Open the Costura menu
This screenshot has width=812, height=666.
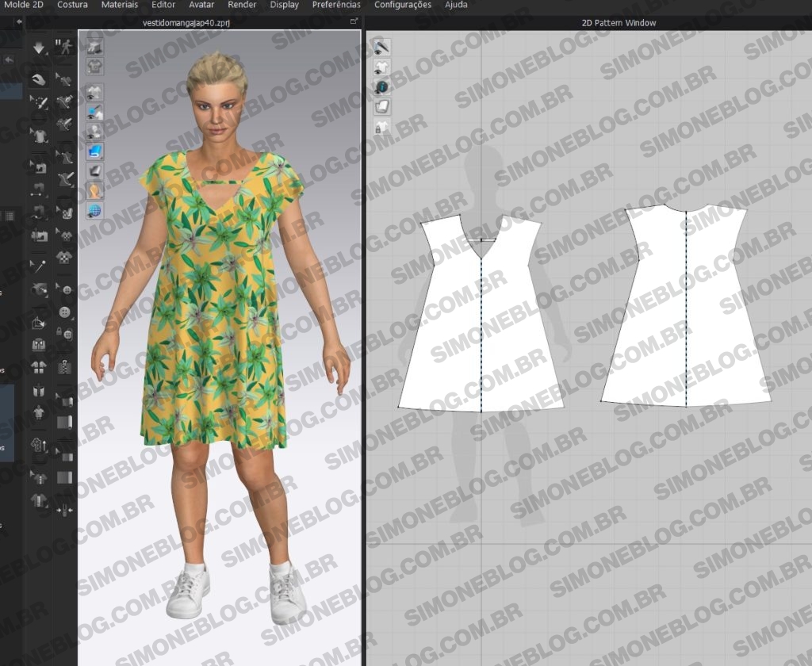73,5
